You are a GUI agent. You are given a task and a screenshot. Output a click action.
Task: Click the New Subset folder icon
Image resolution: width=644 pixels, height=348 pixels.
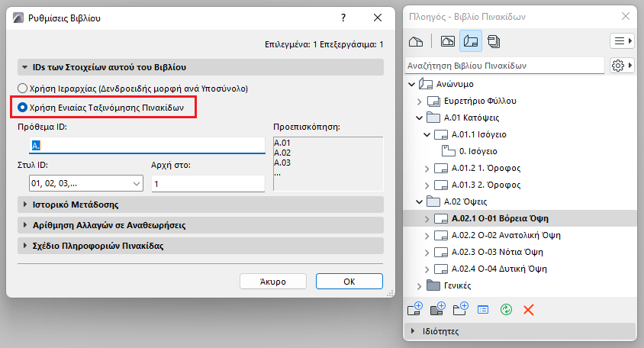point(460,309)
